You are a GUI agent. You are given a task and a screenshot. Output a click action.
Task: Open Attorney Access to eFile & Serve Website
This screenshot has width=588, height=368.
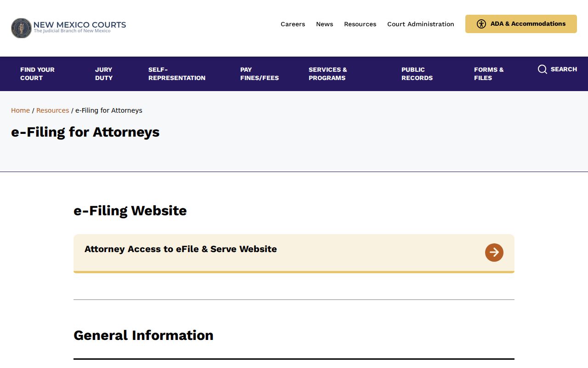(x=294, y=253)
